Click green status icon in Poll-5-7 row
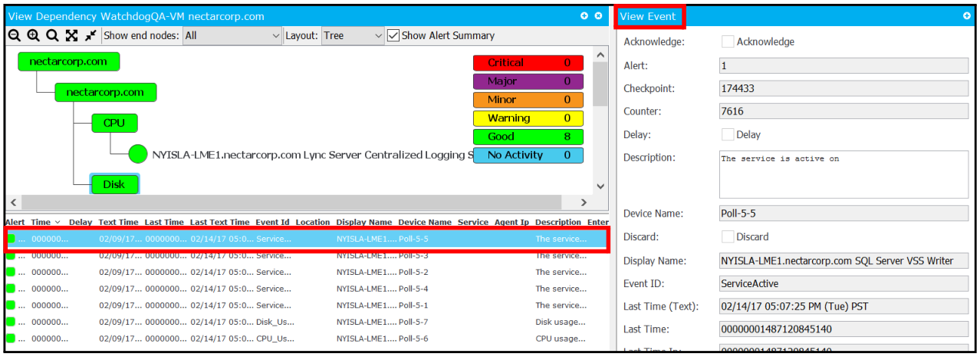 click(x=11, y=322)
